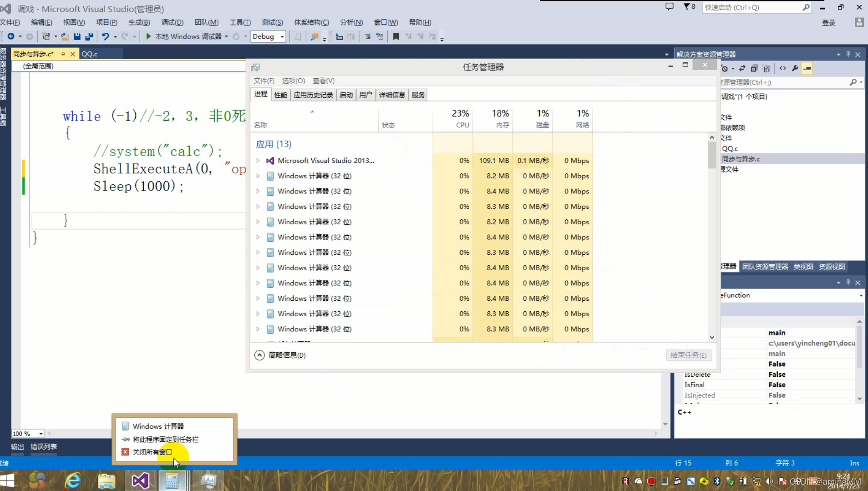Click the Save All toolbar icon
This screenshot has width=868, height=491.
point(89,36)
